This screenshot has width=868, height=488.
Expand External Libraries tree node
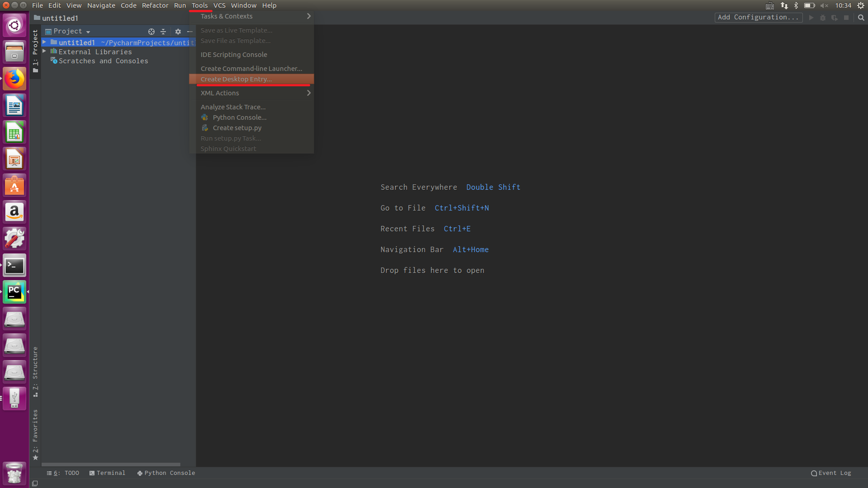pos(44,52)
